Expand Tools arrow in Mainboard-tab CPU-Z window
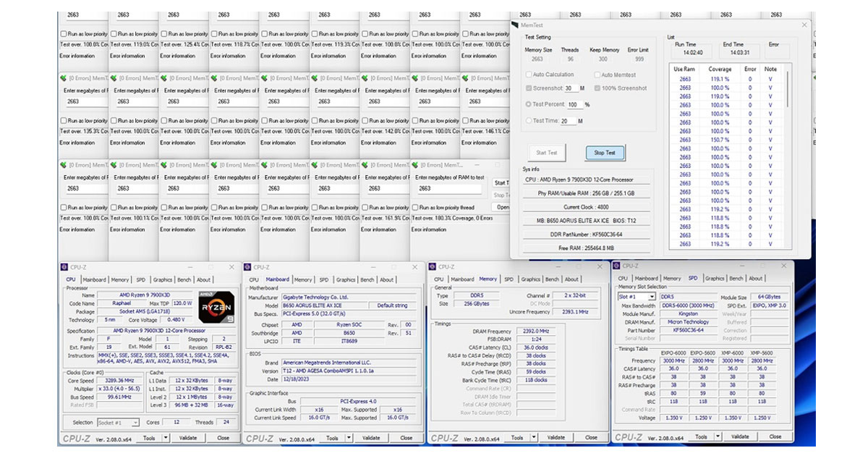 click(349, 438)
